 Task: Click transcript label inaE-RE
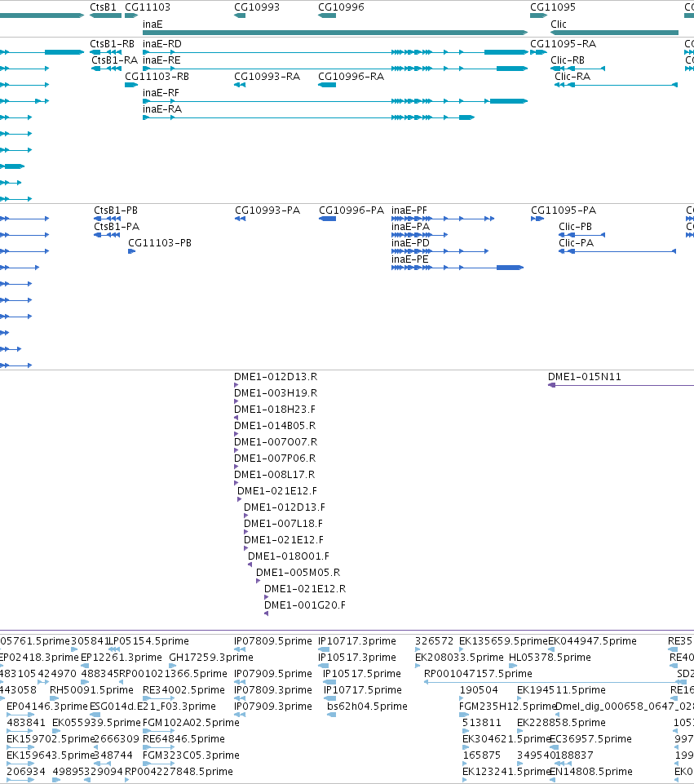(x=161, y=60)
